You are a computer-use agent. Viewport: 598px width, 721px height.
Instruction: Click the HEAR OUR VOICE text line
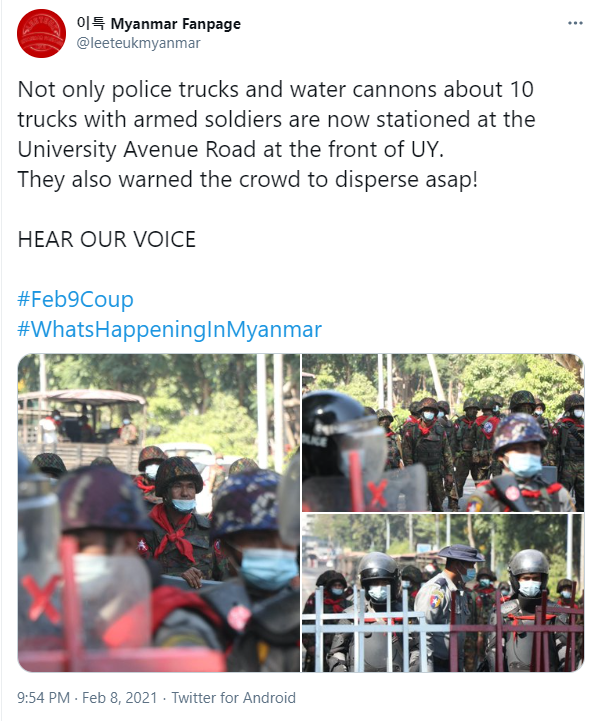[107, 240]
